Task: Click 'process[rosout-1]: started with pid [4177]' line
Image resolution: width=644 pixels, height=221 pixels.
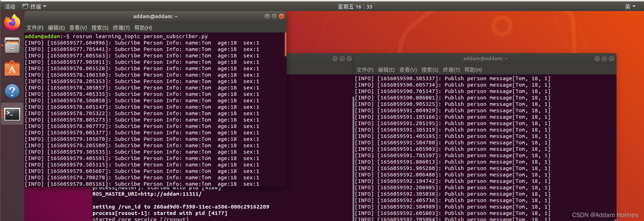Action: click(x=160, y=213)
